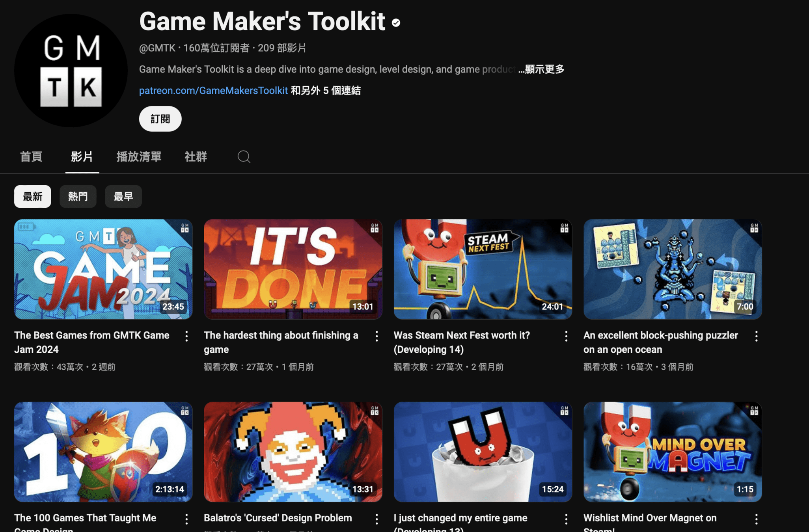Open three-dot menu for Balatro's Cursed Design video
The image size is (809, 532).
[377, 519]
